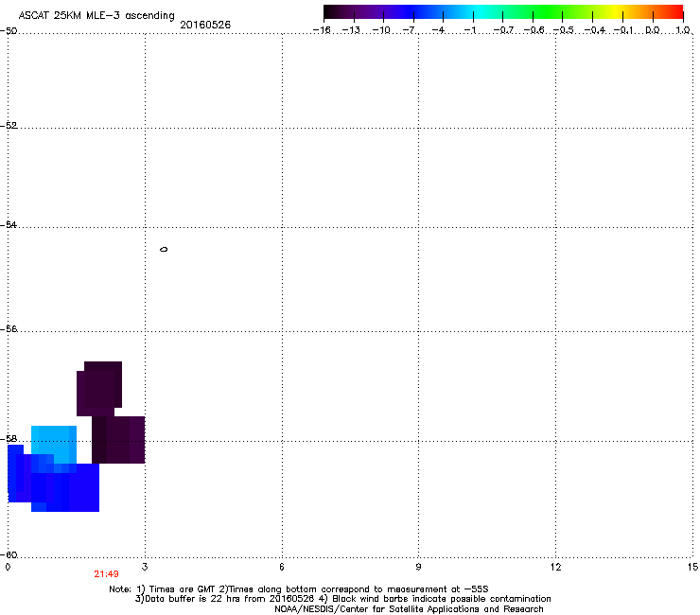The height and width of the screenshot is (615, 700).
Task: Click the small island outline near -54 latitude
Action: [x=164, y=249]
